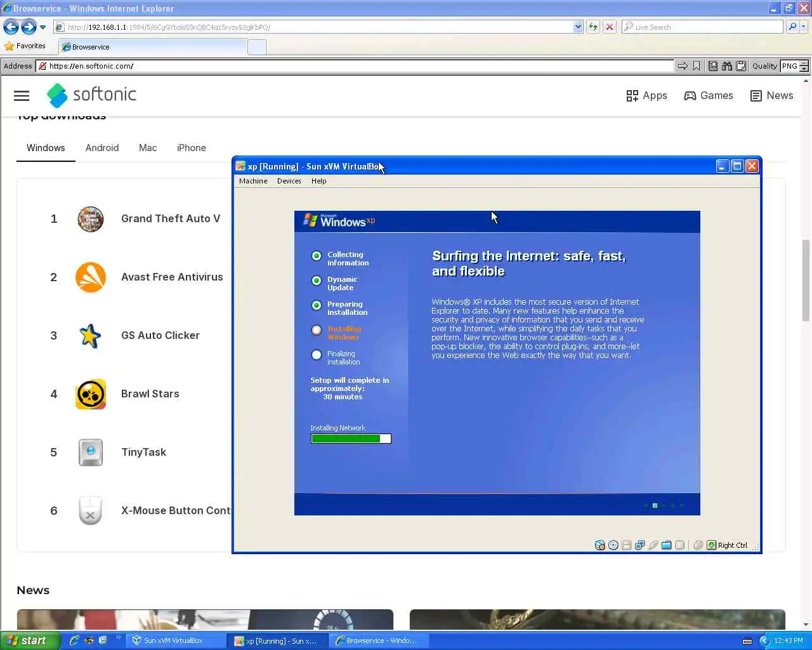The height and width of the screenshot is (650, 812).
Task: Open a new blank IE tab
Action: (256, 47)
